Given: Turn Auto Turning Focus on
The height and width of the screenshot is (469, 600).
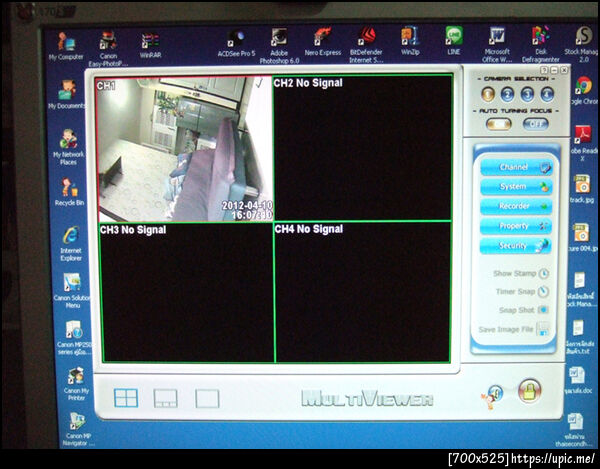Looking at the screenshot, I should (x=498, y=124).
